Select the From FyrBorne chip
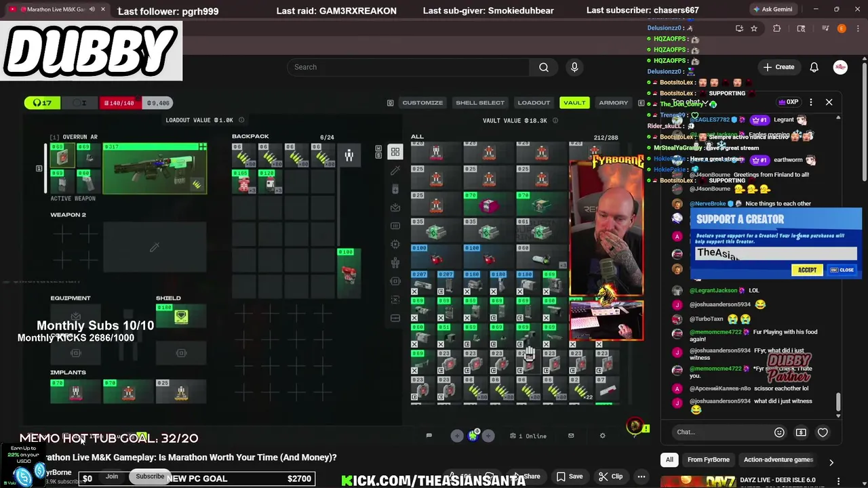The height and width of the screenshot is (488, 868). 709,460
